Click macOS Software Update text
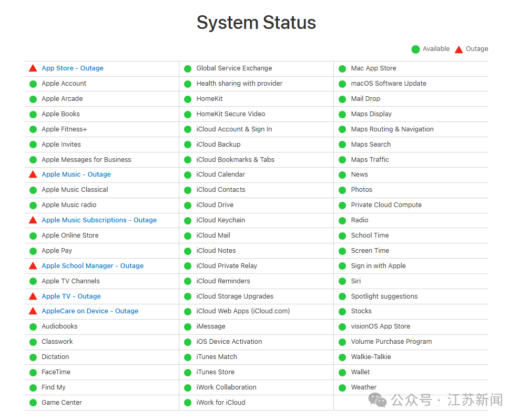Screen dimensions: 519x420 389,84
